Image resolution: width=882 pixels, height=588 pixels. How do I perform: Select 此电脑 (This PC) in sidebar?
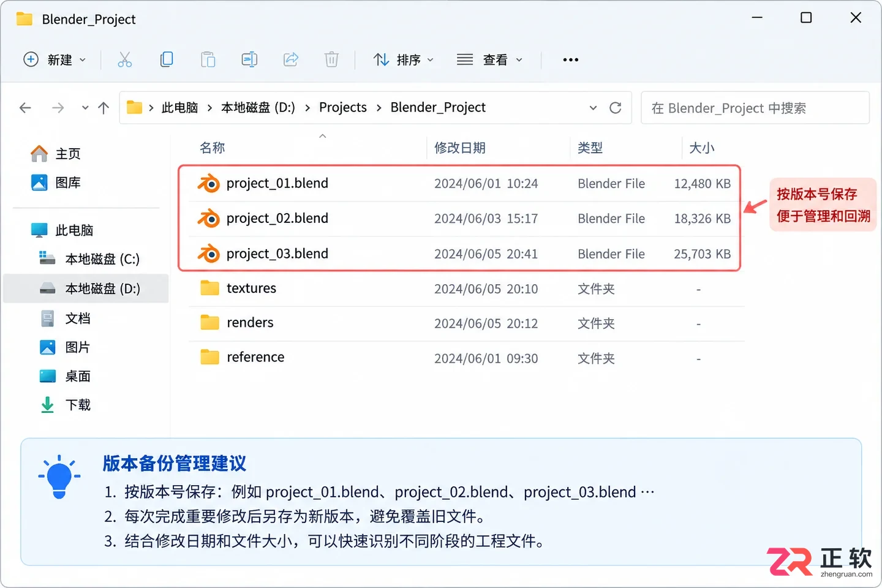point(62,230)
